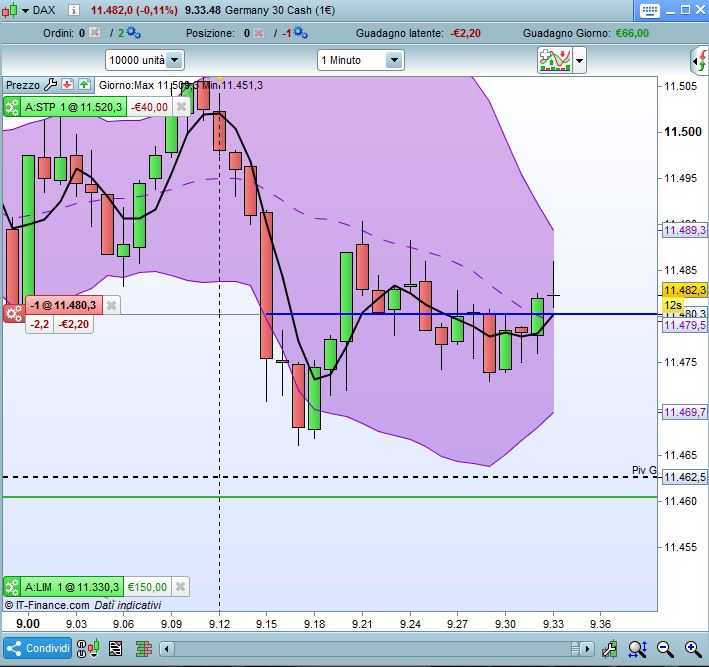Click the linked charts candlestick icon

pos(88,648)
